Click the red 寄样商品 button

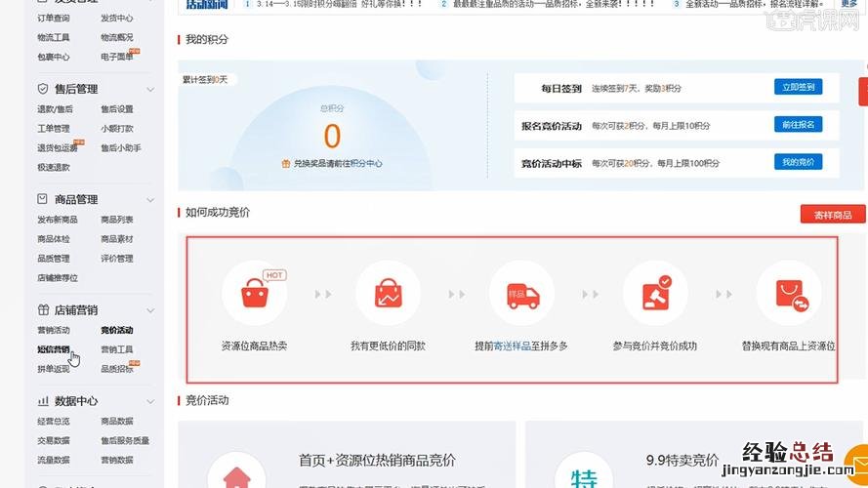point(833,215)
